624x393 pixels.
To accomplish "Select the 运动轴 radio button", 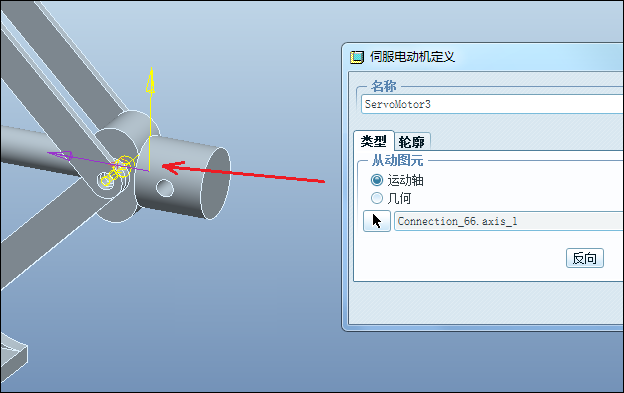I will [376, 180].
